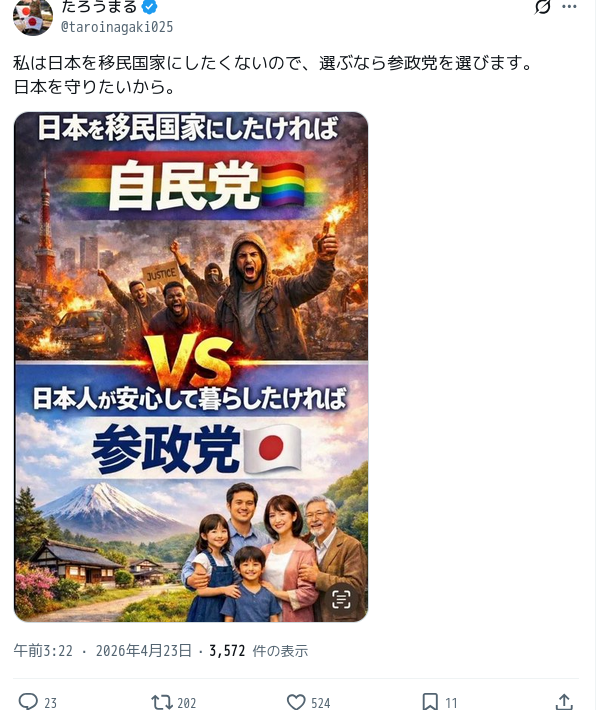The height and width of the screenshot is (710, 604).
Task: Open the three-dot more options menu
Action: coord(569,7)
